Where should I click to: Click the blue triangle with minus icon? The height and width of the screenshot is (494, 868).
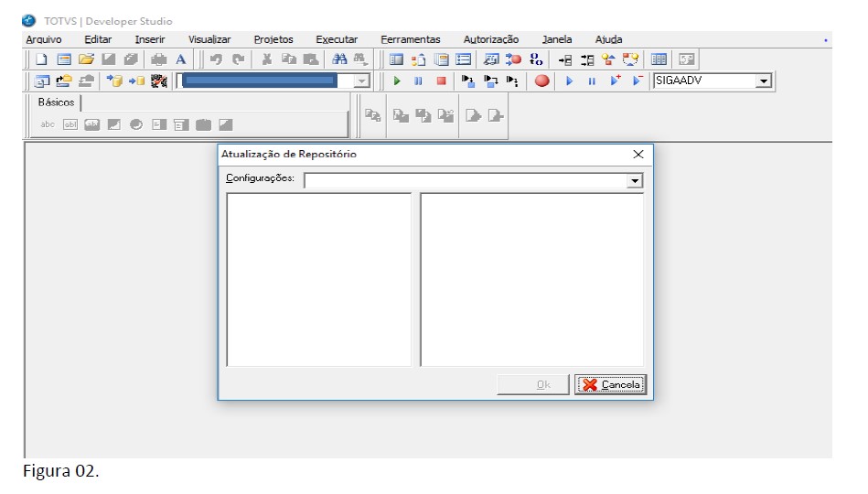[638, 81]
